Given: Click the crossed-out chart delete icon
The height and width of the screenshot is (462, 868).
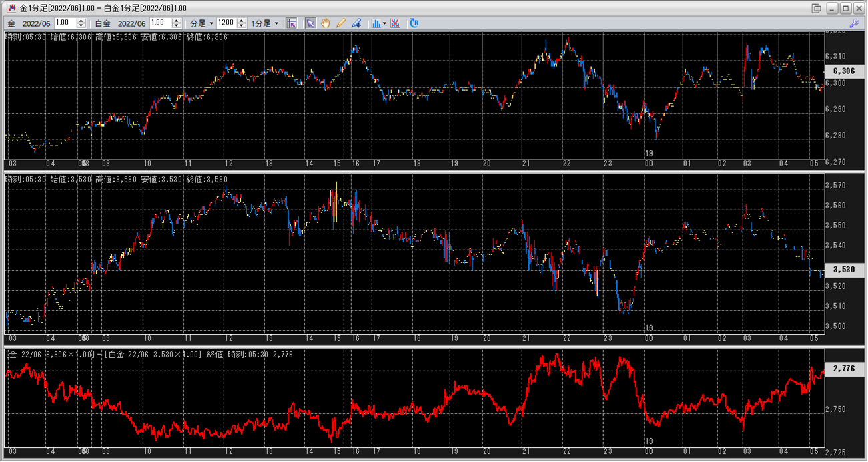Looking at the screenshot, I should (396, 23).
